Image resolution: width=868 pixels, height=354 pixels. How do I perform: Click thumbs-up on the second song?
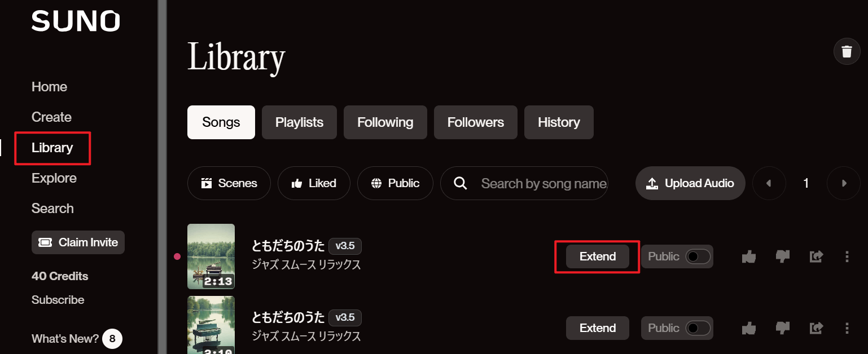pyautogui.click(x=749, y=328)
